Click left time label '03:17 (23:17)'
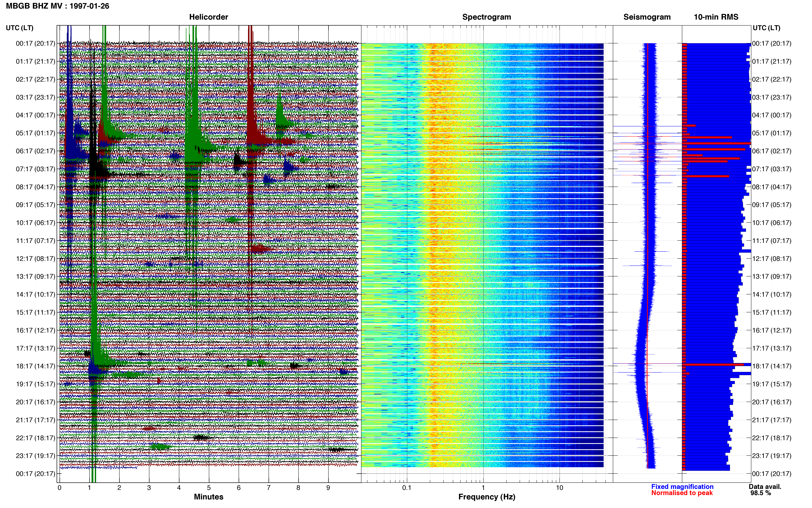This screenshot has width=812, height=508. pyautogui.click(x=36, y=97)
